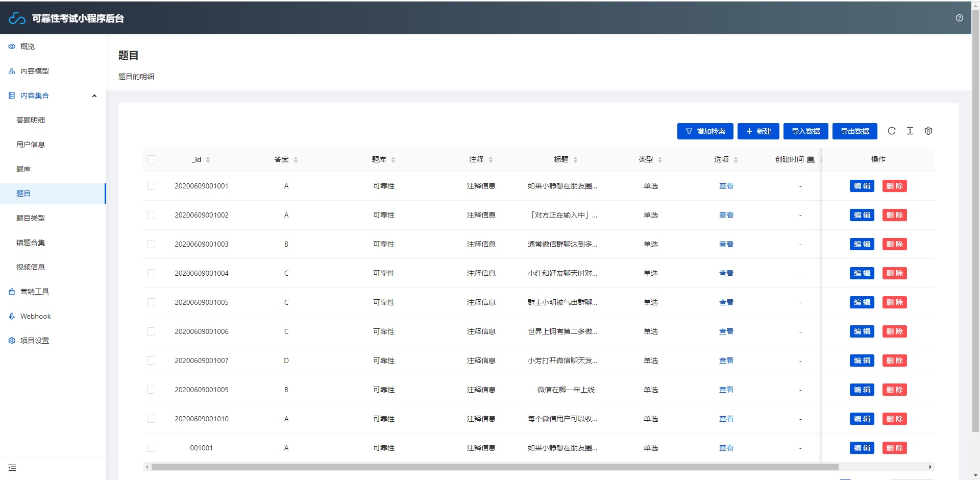Check row 20200609001003 checkbox

click(x=151, y=244)
